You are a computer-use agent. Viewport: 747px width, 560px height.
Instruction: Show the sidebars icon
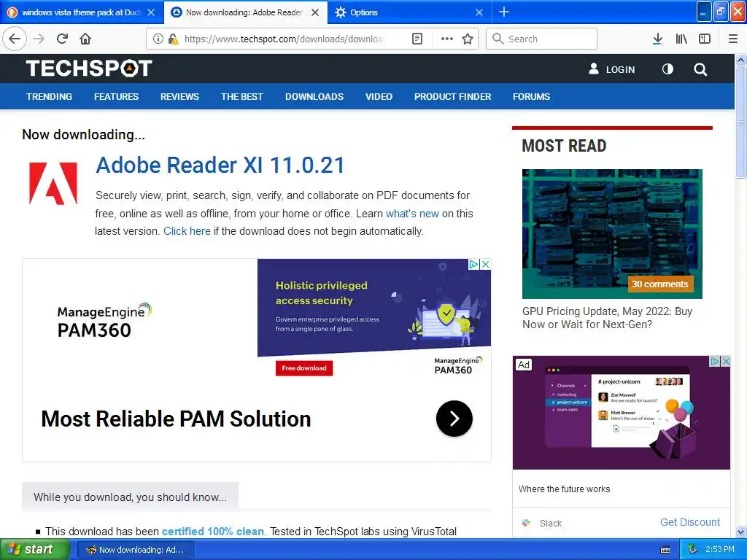[x=705, y=39]
